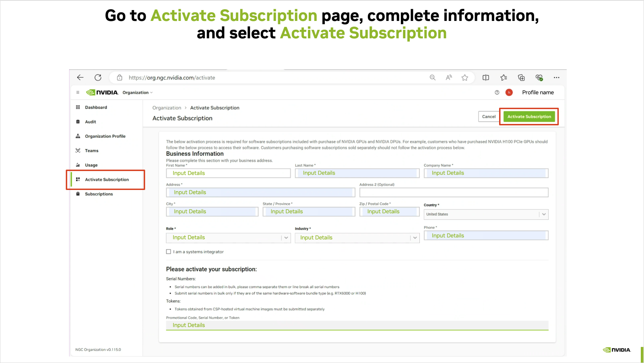Click the Dashboard grid icon

[x=78, y=107]
